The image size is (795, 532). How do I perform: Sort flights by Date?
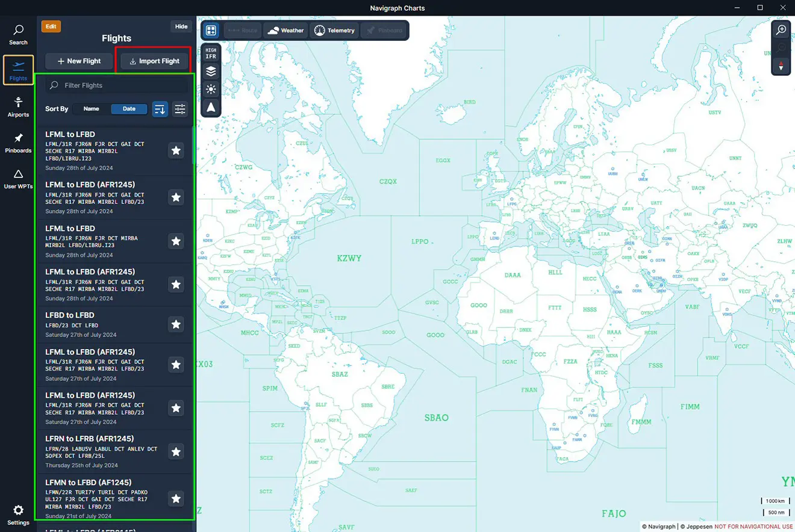tap(129, 109)
